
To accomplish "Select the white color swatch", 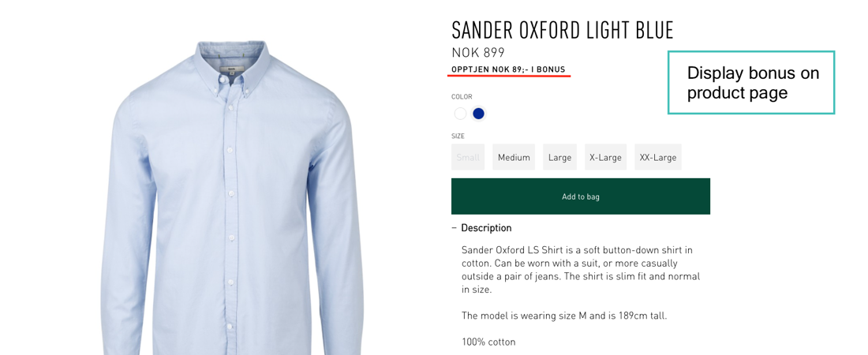I will click(x=460, y=114).
